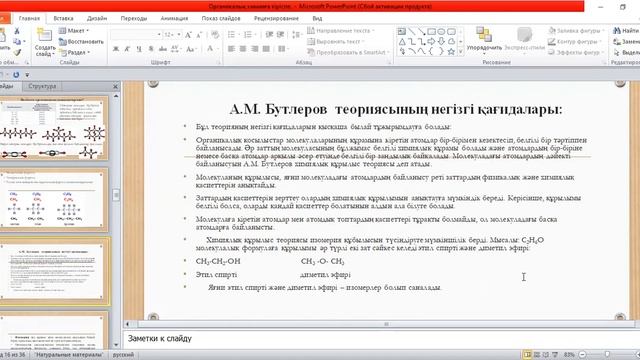Click Преобразовать в SmartArt

pyautogui.click(x=348, y=52)
